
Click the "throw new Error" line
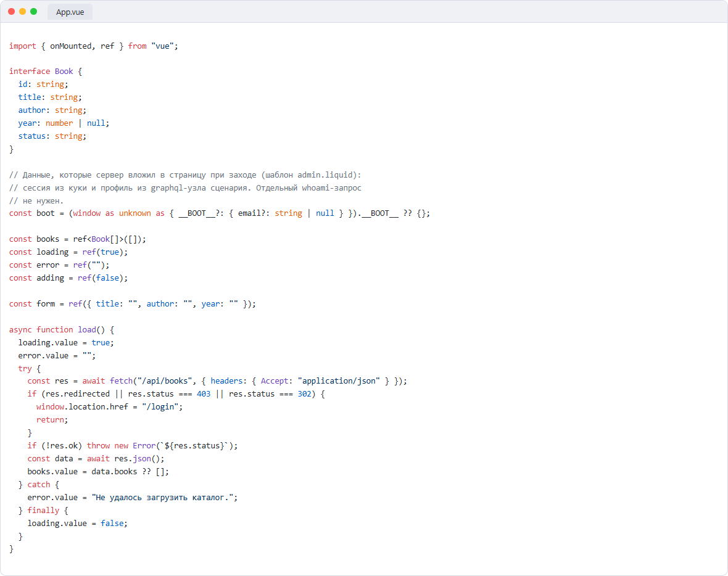tap(132, 446)
